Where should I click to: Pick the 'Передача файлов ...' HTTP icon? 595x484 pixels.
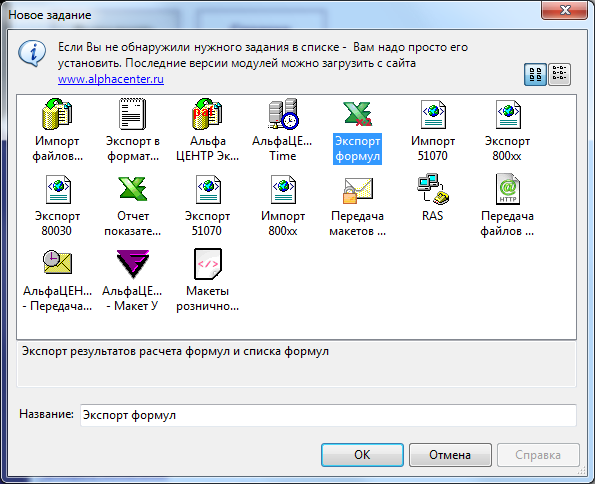click(508, 189)
